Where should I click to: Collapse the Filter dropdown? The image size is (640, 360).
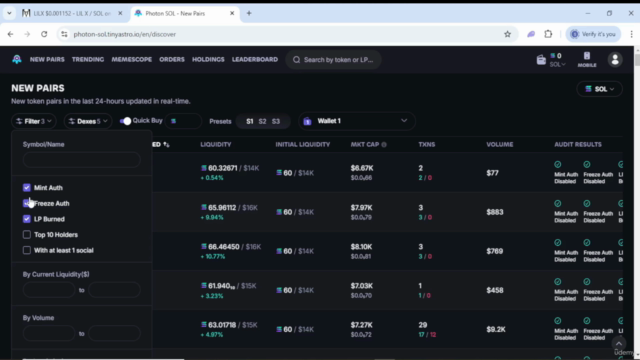(33, 121)
